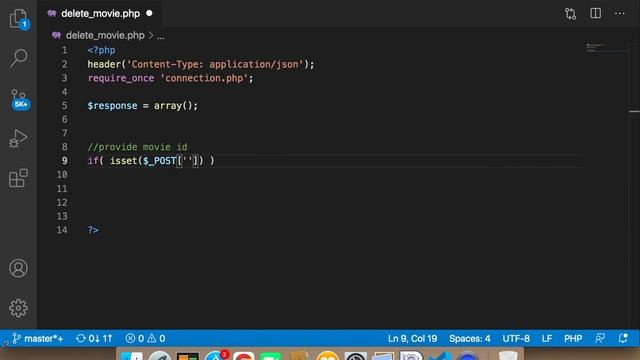Open the Explorer view in activity bar
Viewport: 640px width, 360px height.
point(19,19)
